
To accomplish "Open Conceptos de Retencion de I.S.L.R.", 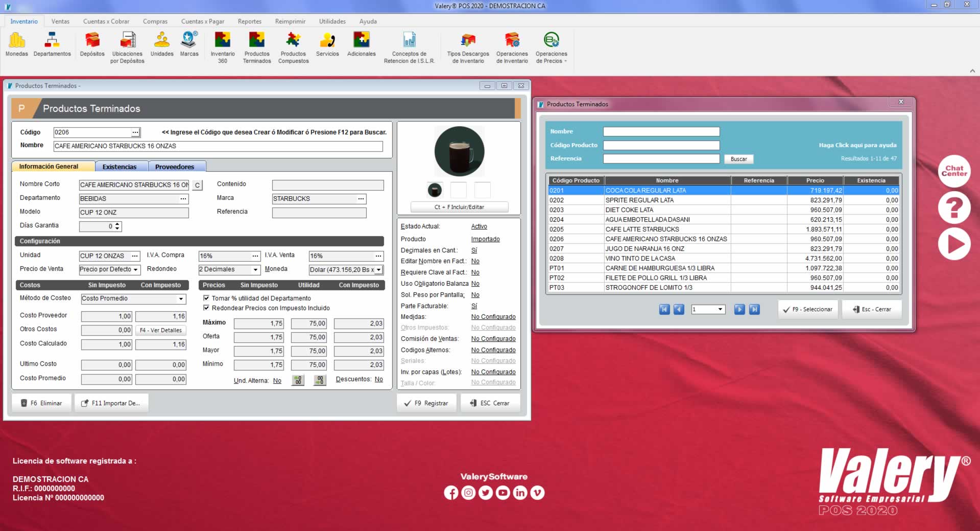I will 409,48.
